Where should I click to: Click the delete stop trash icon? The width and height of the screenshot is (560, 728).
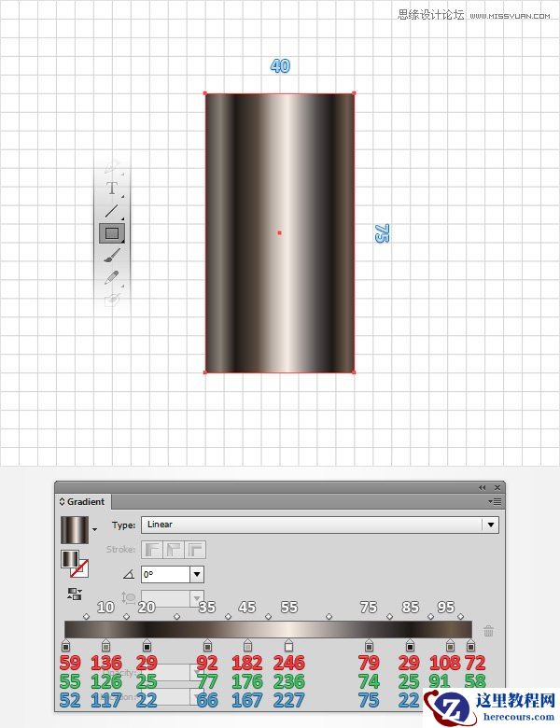coord(488,631)
